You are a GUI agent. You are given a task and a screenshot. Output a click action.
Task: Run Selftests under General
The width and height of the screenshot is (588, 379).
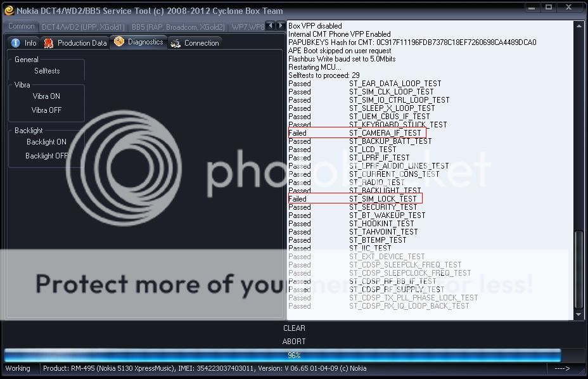pyautogui.click(x=47, y=71)
